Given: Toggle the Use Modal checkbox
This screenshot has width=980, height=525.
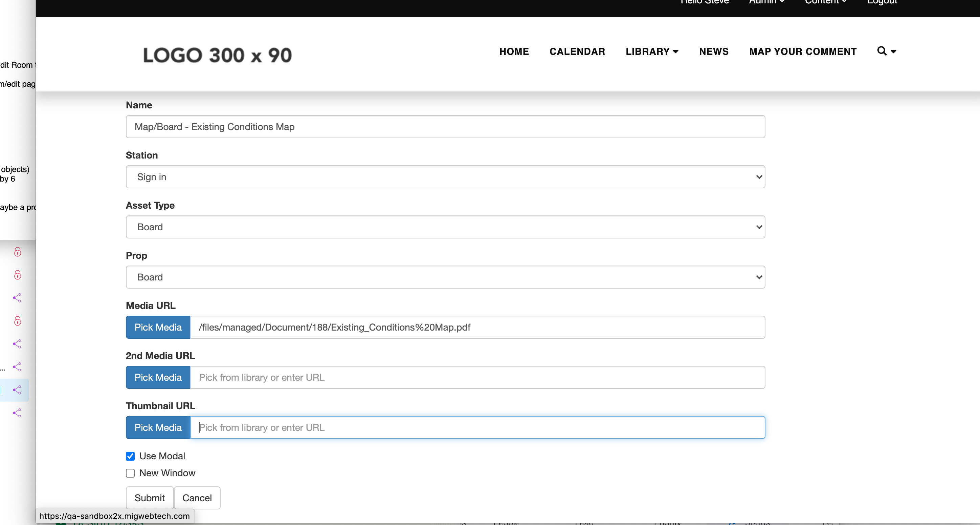Looking at the screenshot, I should [x=130, y=456].
